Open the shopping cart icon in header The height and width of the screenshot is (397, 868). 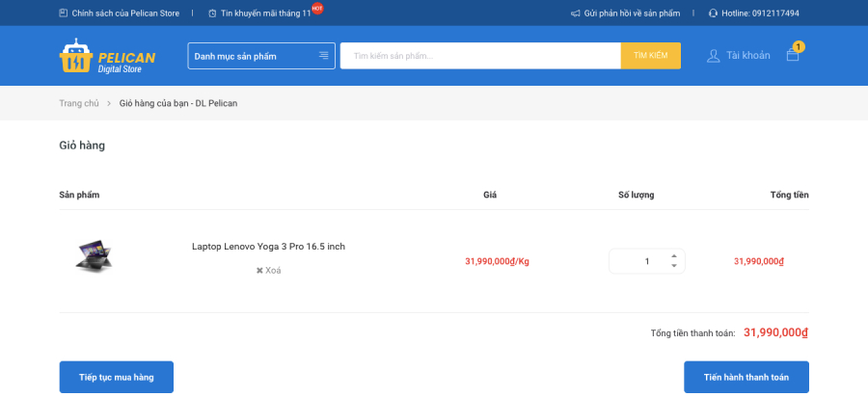(792, 55)
